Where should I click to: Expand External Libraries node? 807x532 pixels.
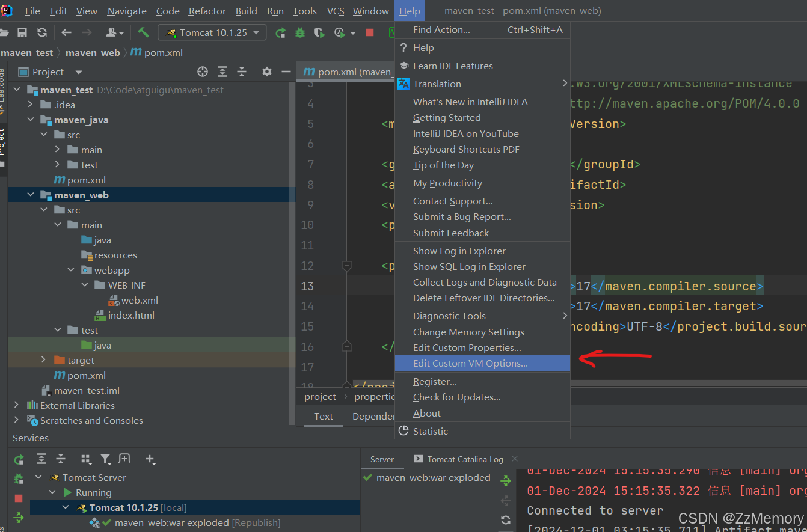16,405
